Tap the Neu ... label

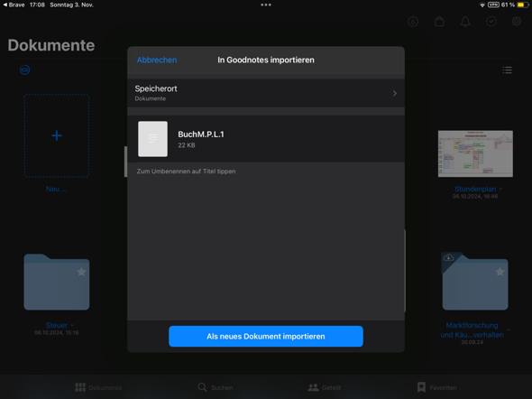(57, 190)
